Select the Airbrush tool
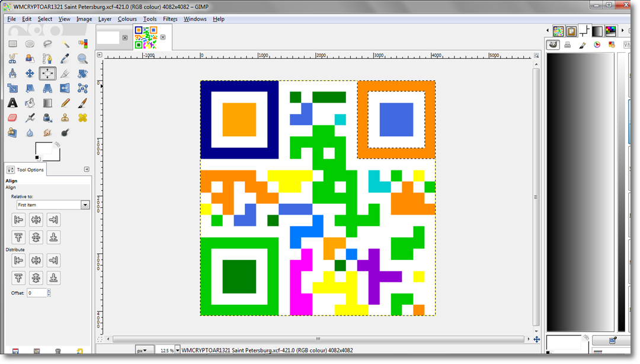This screenshot has height=364, width=640. [x=30, y=118]
